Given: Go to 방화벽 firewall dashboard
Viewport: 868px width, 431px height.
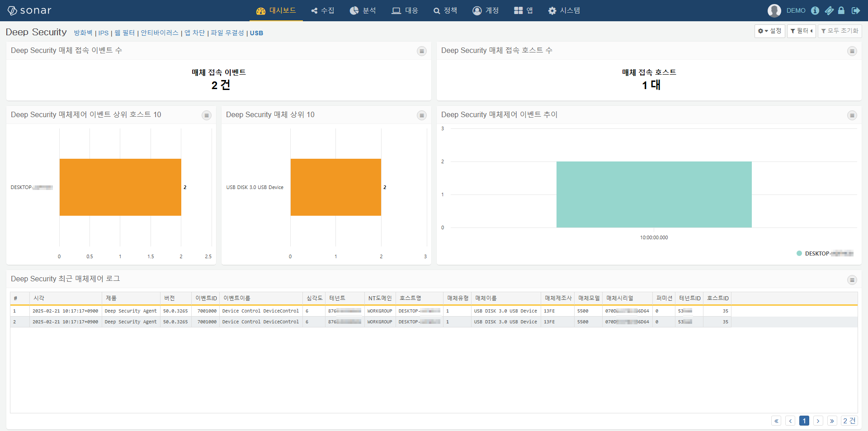Looking at the screenshot, I should click(x=83, y=33).
